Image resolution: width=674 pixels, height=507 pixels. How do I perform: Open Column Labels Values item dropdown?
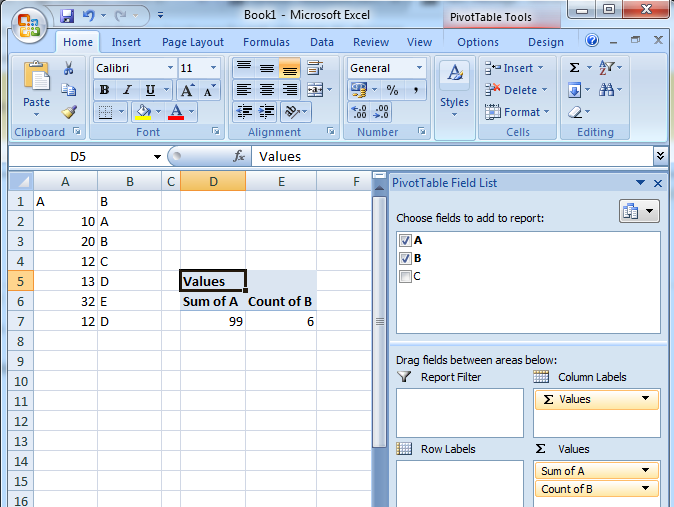[x=646, y=398]
